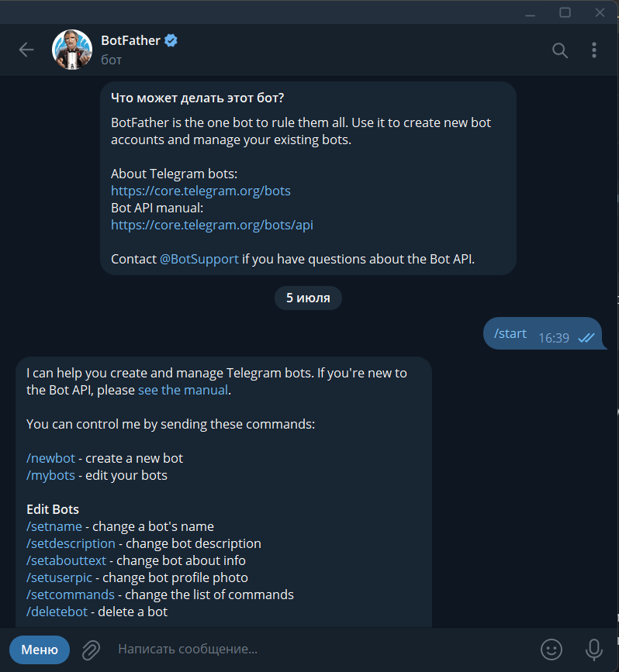Click the BotFather profile avatar
The height and width of the screenshot is (672, 619).
point(71,50)
